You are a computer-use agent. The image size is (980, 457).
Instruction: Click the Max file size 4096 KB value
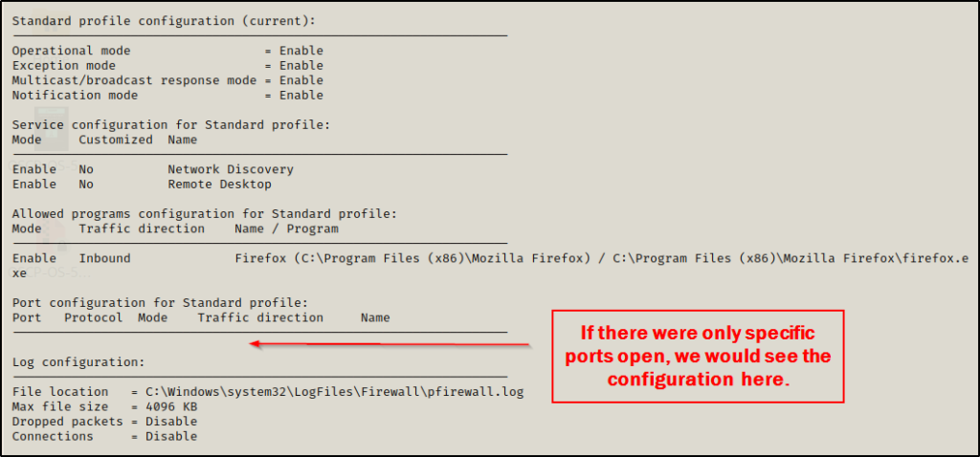[x=171, y=406]
